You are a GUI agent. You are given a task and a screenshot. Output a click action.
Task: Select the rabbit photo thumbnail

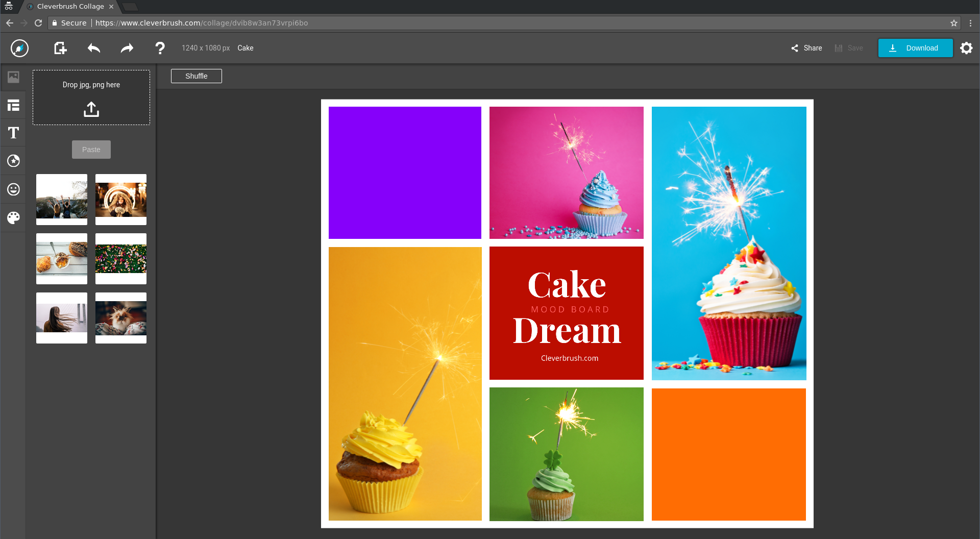coord(121,318)
